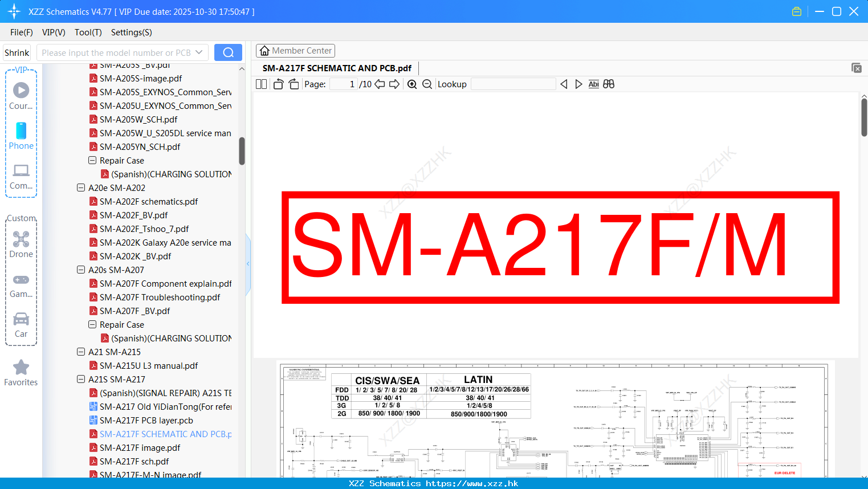Image resolution: width=868 pixels, height=489 pixels.
Task: Rotate the page counterclockwise
Action: (278, 84)
